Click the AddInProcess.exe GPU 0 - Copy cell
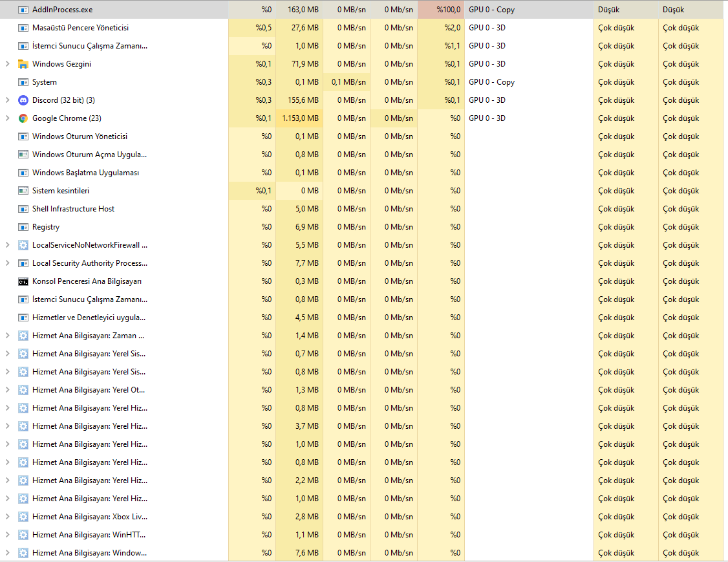This screenshot has width=728, height=562. [527, 10]
